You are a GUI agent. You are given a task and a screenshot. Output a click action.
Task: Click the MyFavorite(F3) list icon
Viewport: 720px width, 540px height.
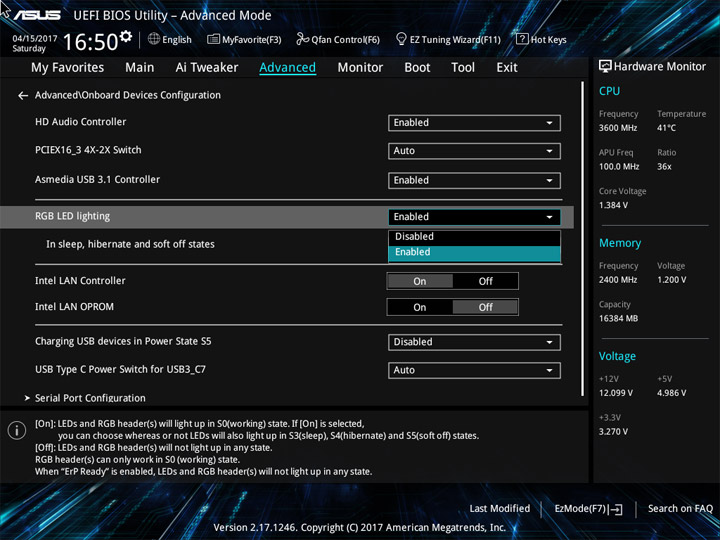213,39
